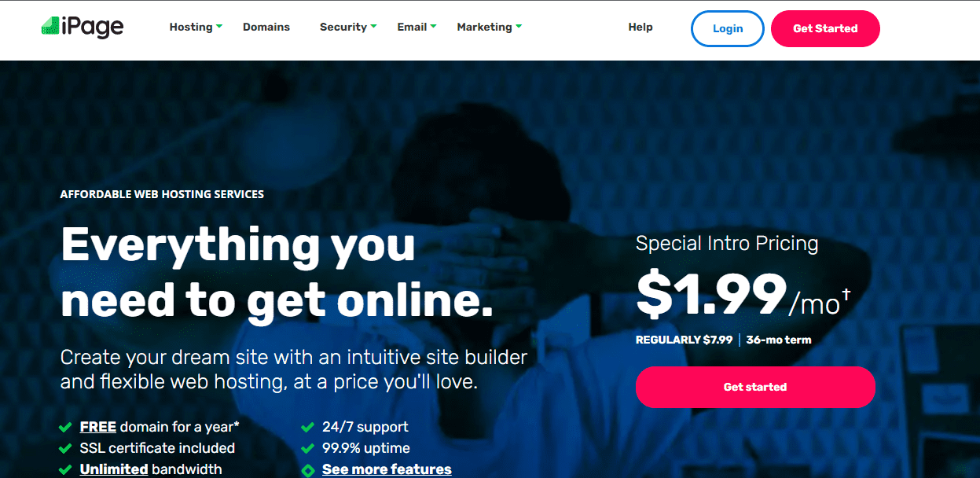Follow the Unlimited bandwidth underlined link
The height and width of the screenshot is (478, 980).
(x=114, y=469)
